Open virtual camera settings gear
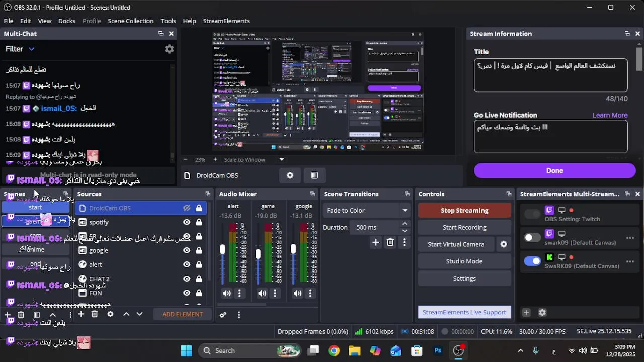 (x=504, y=244)
